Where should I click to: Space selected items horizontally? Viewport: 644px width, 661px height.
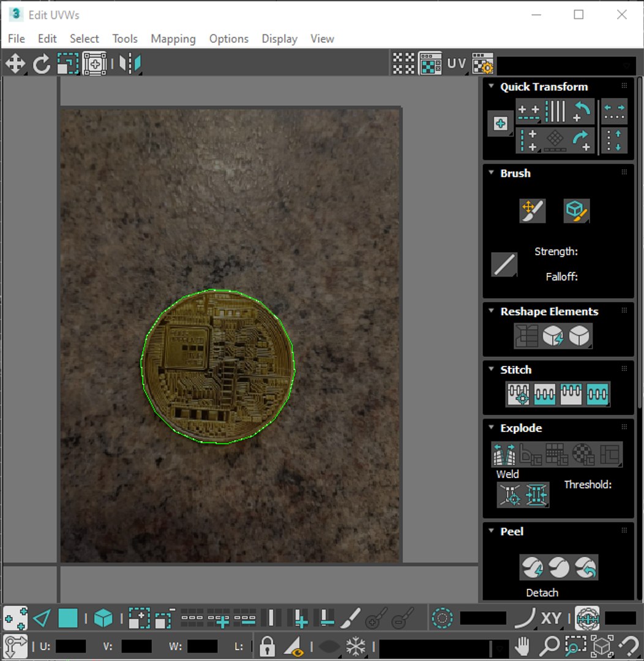click(x=614, y=112)
